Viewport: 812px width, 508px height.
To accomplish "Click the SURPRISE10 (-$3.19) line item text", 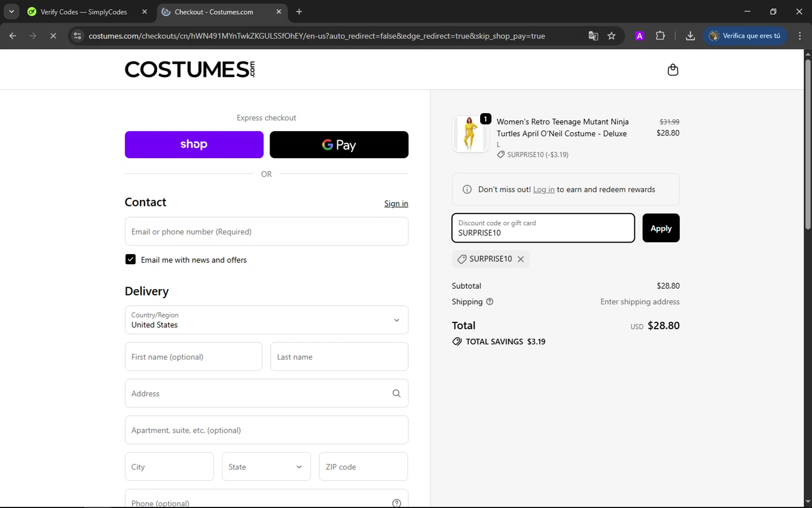I will coord(538,155).
